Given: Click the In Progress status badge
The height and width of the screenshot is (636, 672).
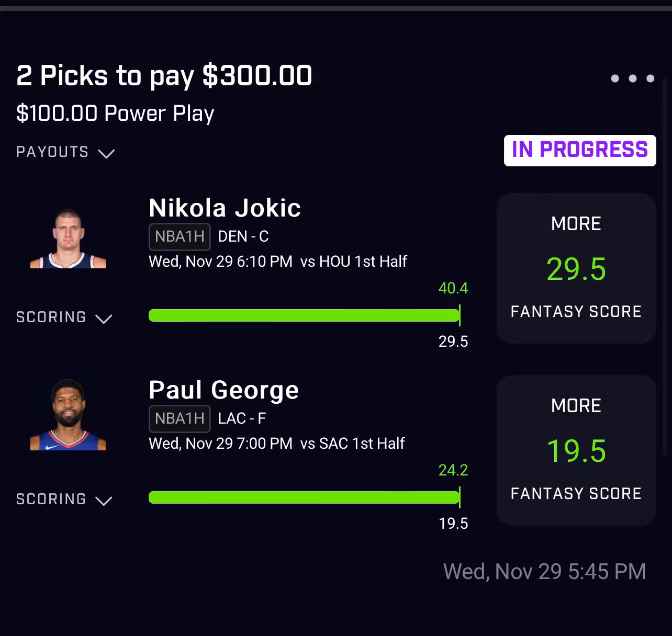Looking at the screenshot, I should click(x=579, y=151).
